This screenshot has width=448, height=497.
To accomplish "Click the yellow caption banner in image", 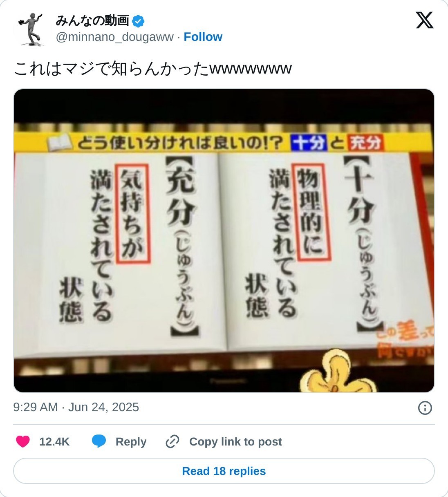I will [223, 143].
